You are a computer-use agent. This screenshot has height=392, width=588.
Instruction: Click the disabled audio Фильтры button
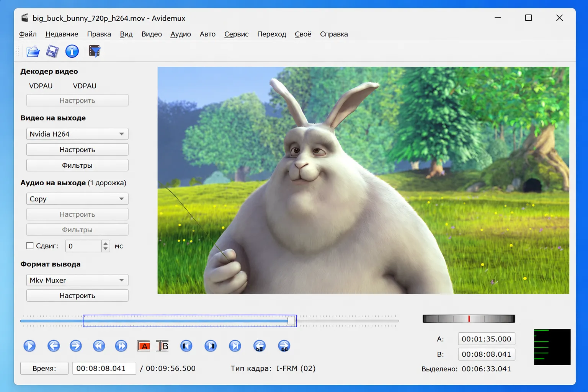click(x=77, y=230)
